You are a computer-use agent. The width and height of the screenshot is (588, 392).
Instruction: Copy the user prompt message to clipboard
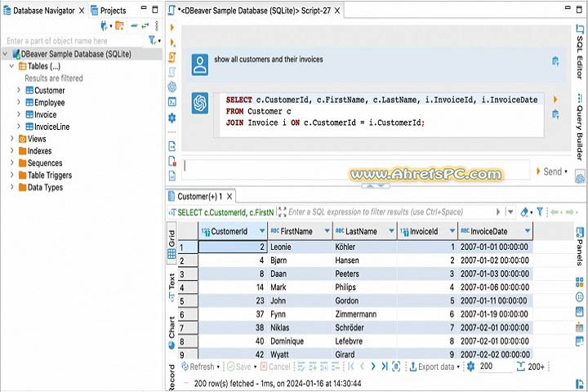point(555,60)
